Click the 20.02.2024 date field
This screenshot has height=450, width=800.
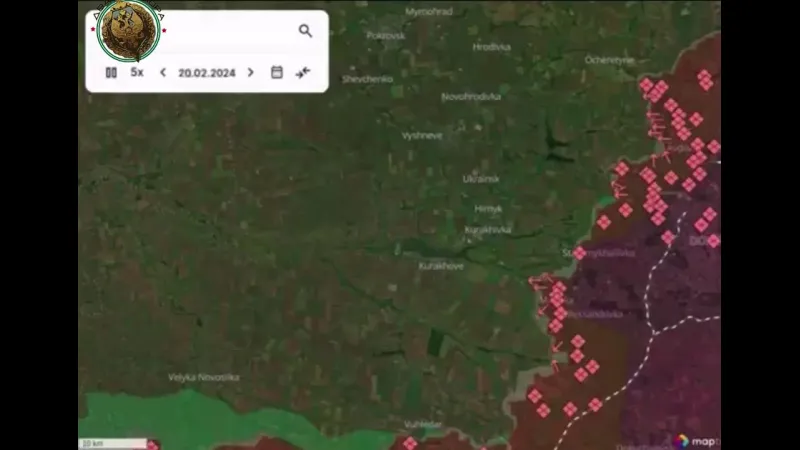tap(206, 72)
